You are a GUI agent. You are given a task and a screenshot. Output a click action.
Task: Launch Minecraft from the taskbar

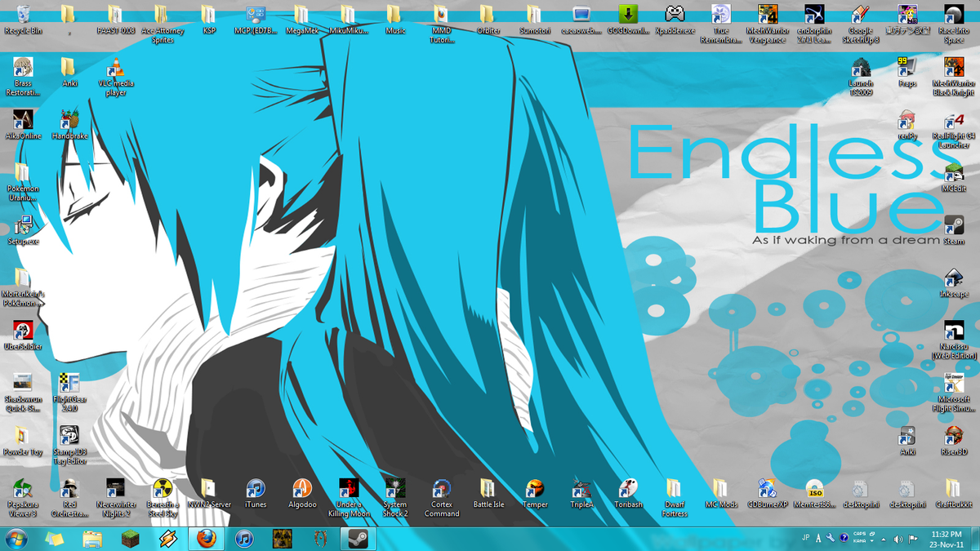tap(131, 539)
